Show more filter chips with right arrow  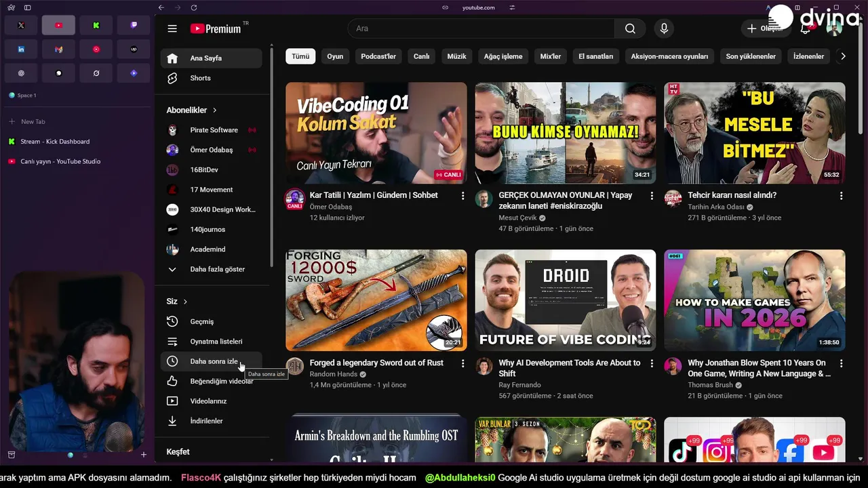[843, 56]
